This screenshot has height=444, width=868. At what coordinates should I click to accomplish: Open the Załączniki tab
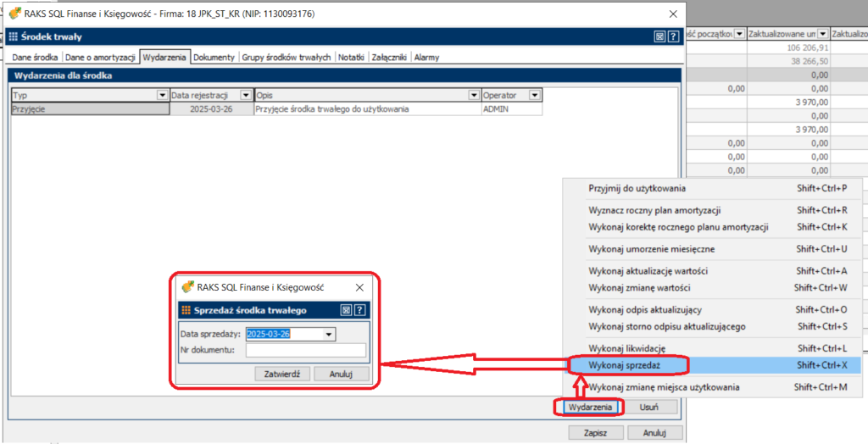[390, 57]
